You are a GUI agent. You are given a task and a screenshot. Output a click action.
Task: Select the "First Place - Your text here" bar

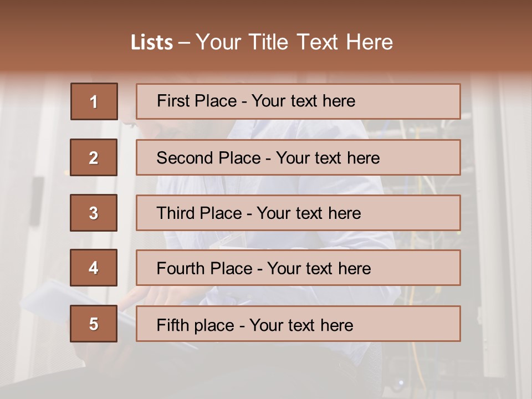click(x=298, y=101)
